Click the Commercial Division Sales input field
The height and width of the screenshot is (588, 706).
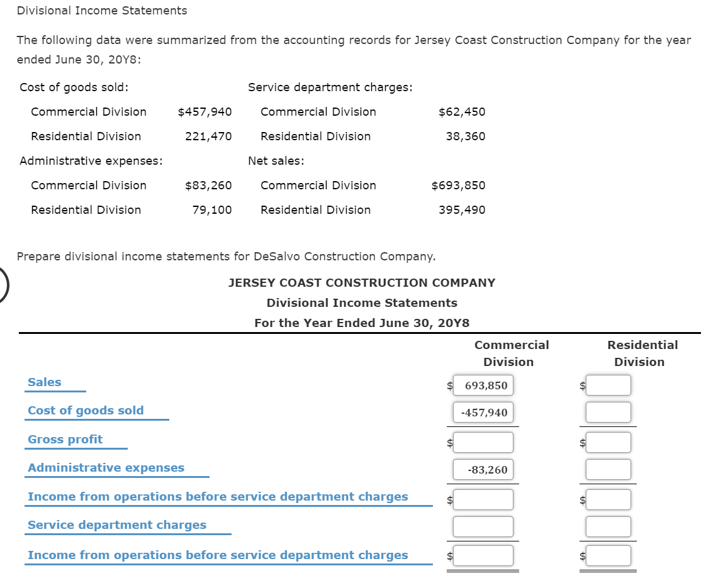(483, 386)
